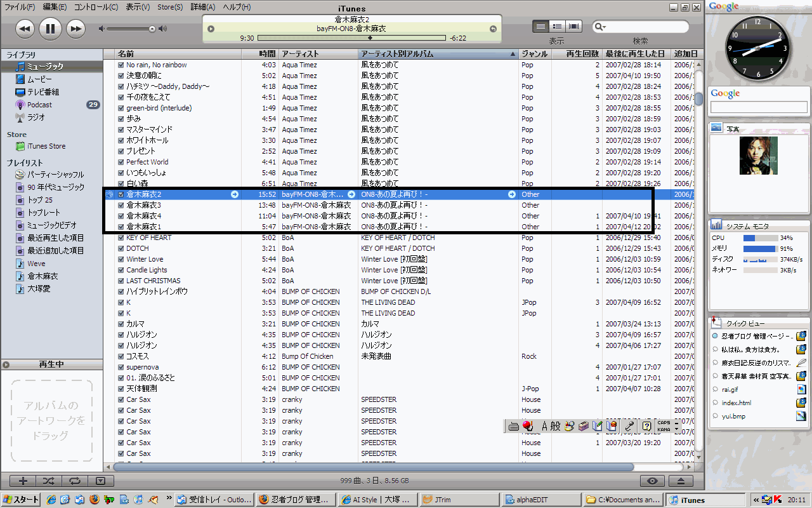Pause the currently playing song

coord(50,29)
